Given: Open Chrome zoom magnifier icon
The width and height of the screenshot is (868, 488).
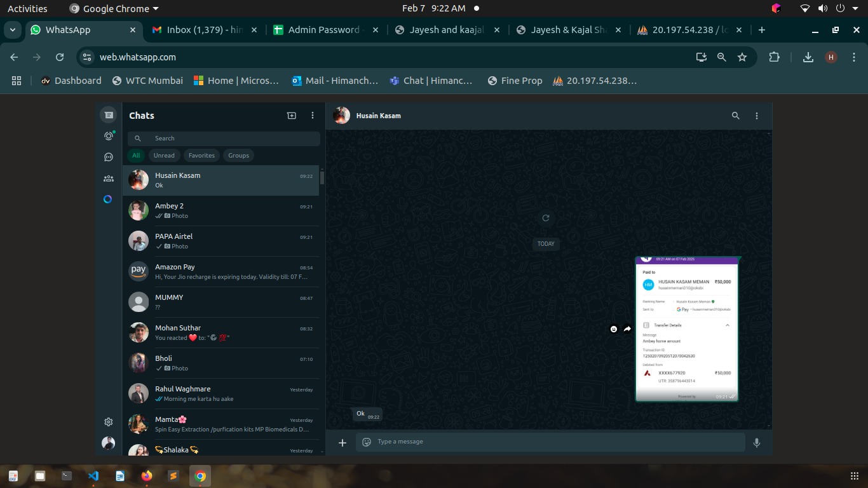Looking at the screenshot, I should 722,57.
